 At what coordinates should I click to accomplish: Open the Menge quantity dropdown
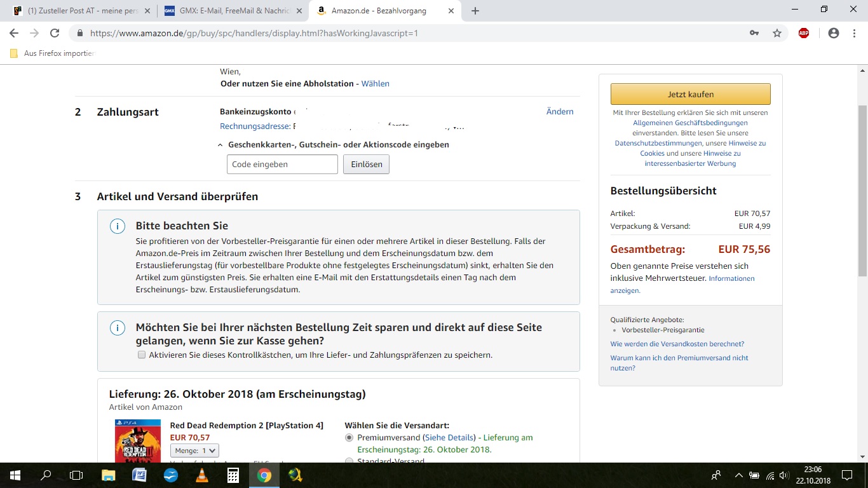(194, 451)
